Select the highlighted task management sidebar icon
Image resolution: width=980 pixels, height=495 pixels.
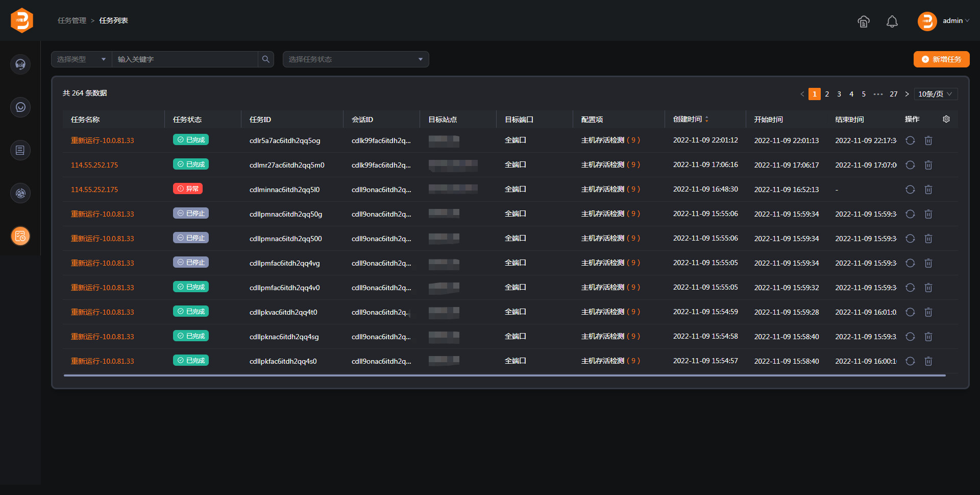pyautogui.click(x=20, y=236)
